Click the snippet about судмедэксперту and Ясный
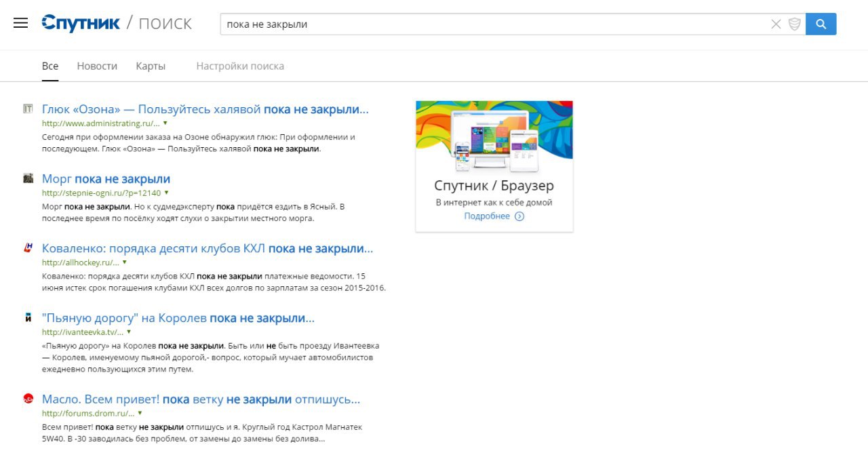 tap(193, 212)
